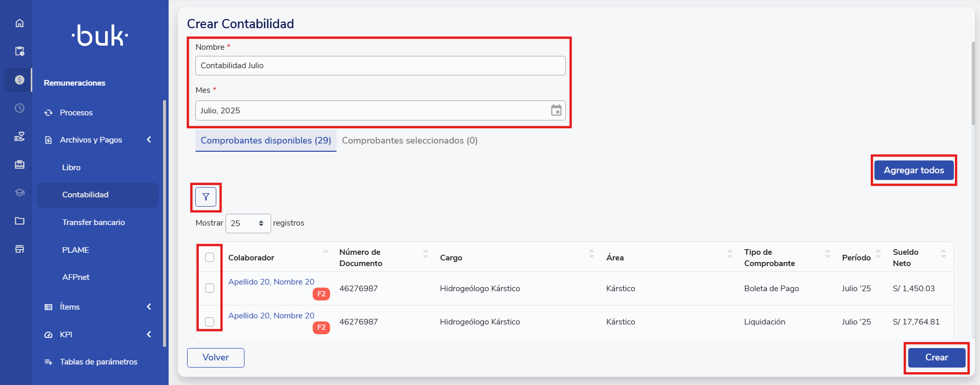Expand the Ítems sidebar menu
The image size is (980, 385).
click(149, 307)
